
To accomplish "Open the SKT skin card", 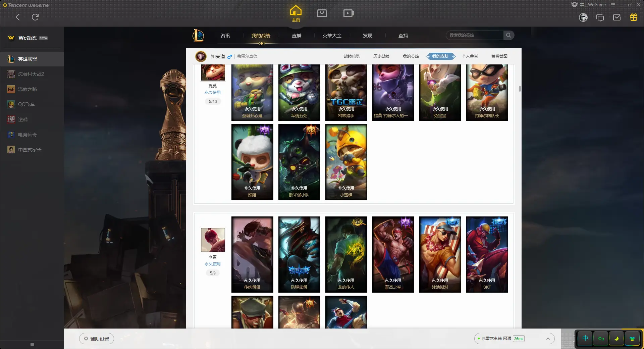I will pyautogui.click(x=487, y=255).
